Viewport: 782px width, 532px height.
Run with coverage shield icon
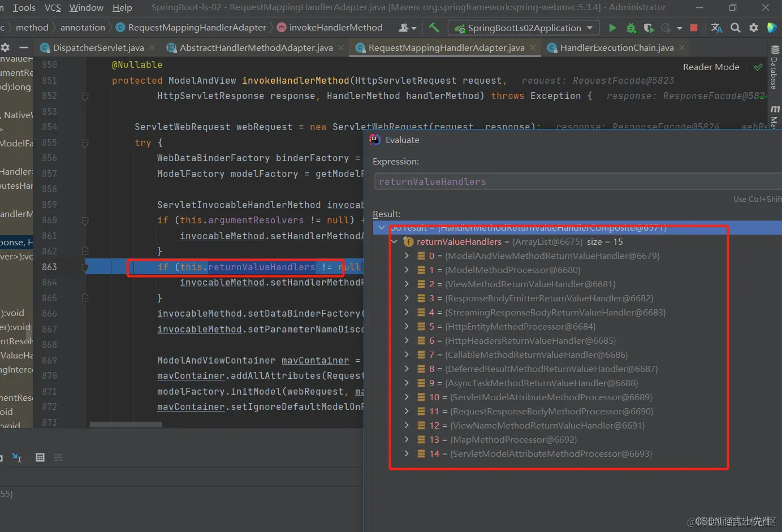[x=649, y=28]
